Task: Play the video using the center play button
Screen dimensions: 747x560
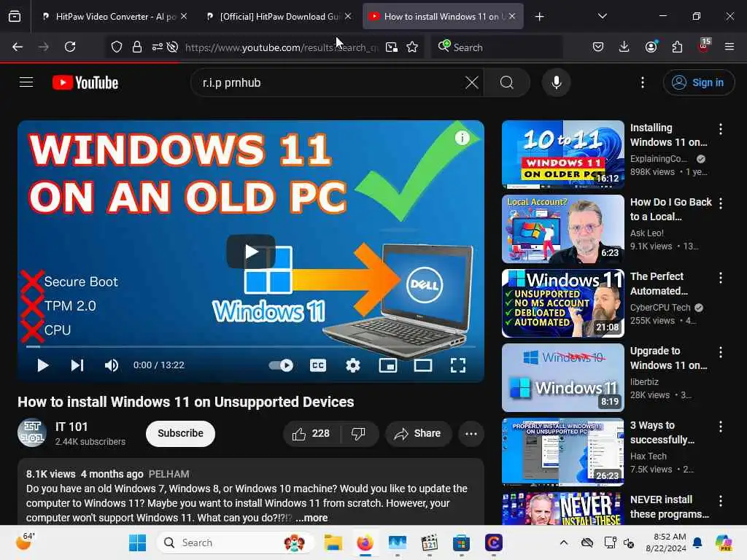Action: 251,252
